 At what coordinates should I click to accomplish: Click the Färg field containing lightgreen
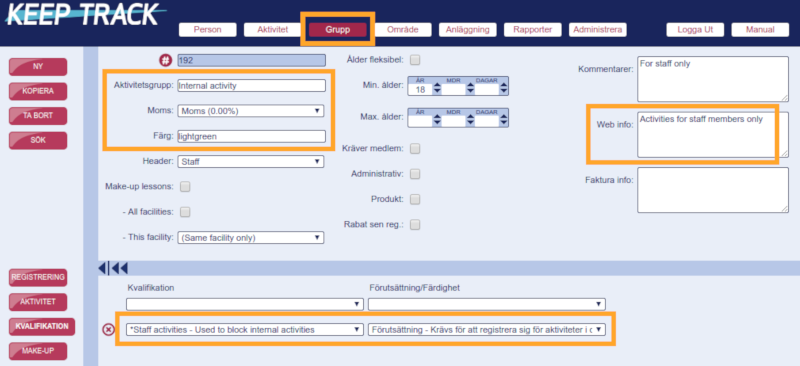tap(251, 136)
